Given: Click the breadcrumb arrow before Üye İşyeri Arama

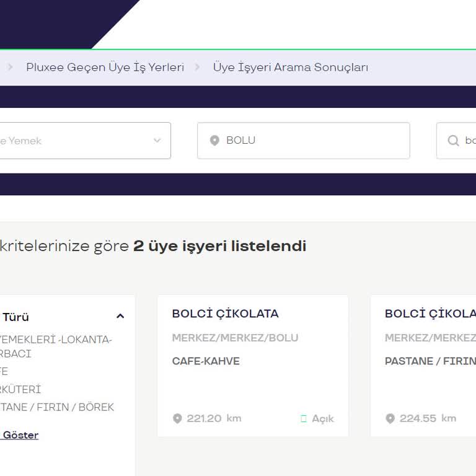Looking at the screenshot, I should point(197,67).
